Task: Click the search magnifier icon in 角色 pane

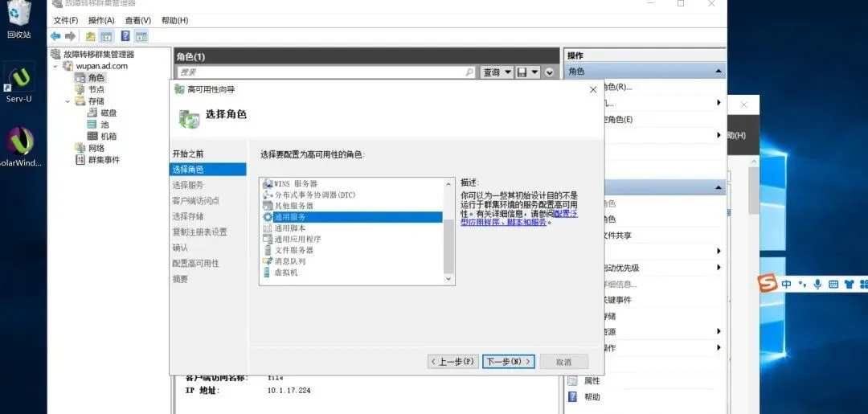Action: [x=469, y=72]
